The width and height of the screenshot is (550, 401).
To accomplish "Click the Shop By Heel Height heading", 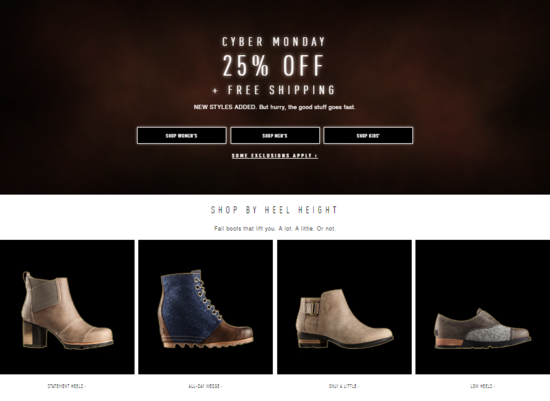I will pyautogui.click(x=274, y=210).
